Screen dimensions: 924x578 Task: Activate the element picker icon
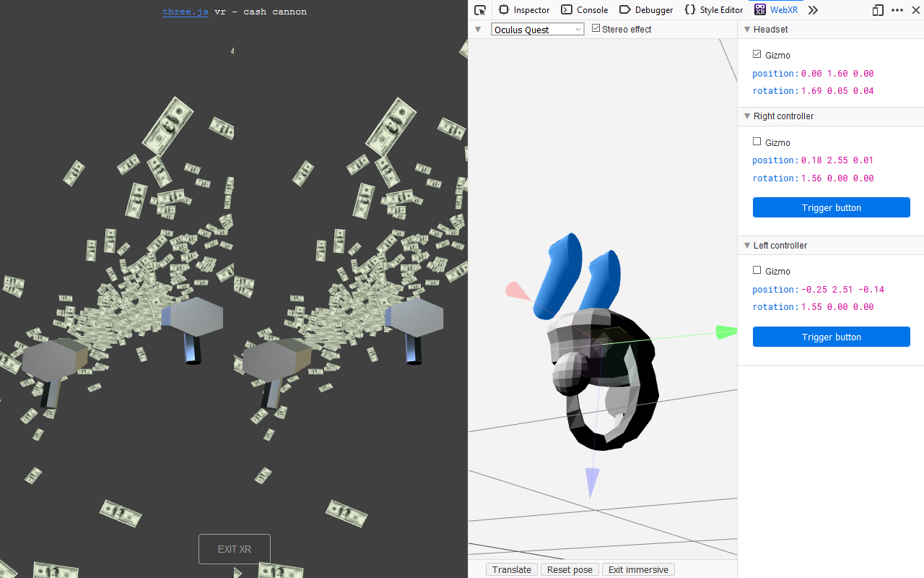click(x=480, y=10)
